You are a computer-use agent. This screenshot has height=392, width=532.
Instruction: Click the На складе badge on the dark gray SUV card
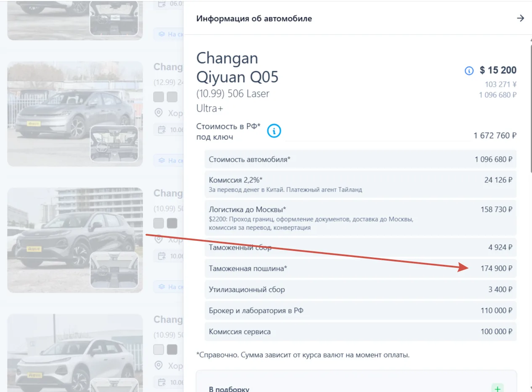[x=168, y=287]
